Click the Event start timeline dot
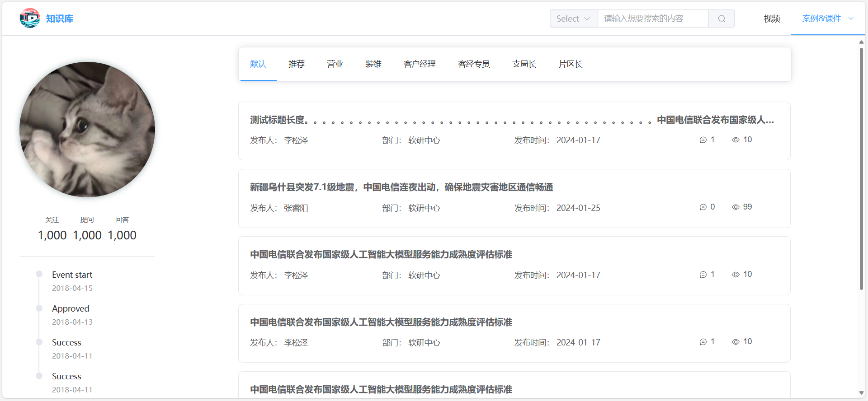 [39, 274]
